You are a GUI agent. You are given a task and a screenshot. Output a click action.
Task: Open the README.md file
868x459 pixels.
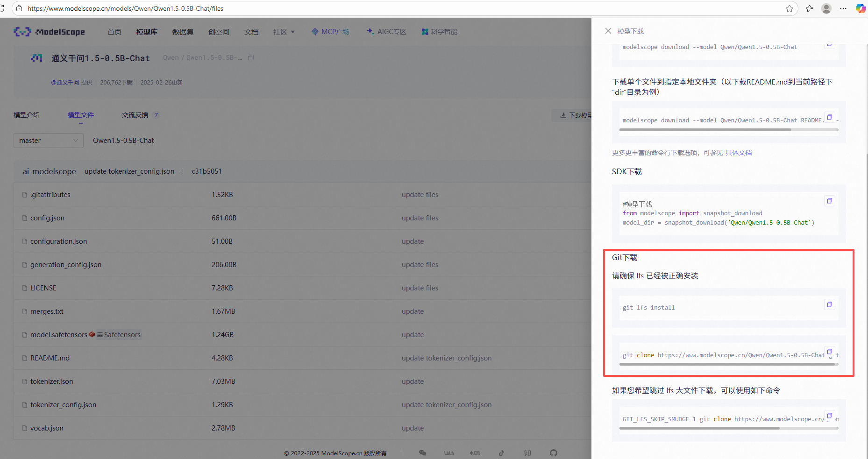[x=50, y=358]
